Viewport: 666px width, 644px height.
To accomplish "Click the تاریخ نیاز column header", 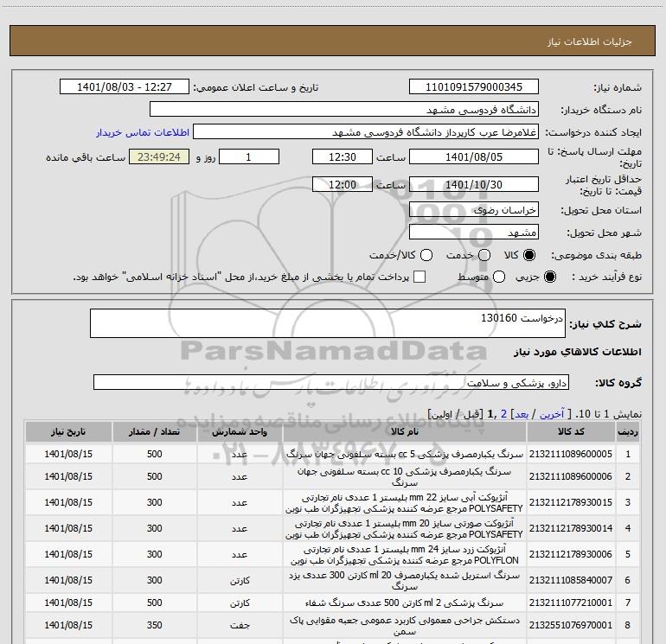I will [68, 431].
